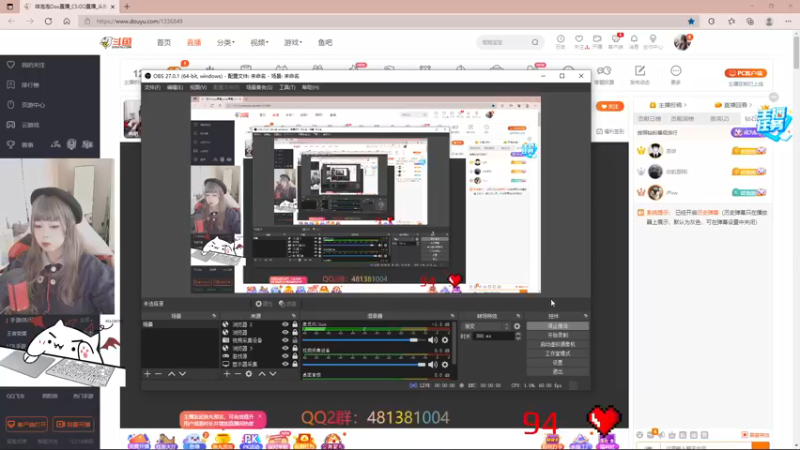Open 文件(F) menu in OBS
The height and width of the screenshot is (450, 800).
click(x=152, y=87)
